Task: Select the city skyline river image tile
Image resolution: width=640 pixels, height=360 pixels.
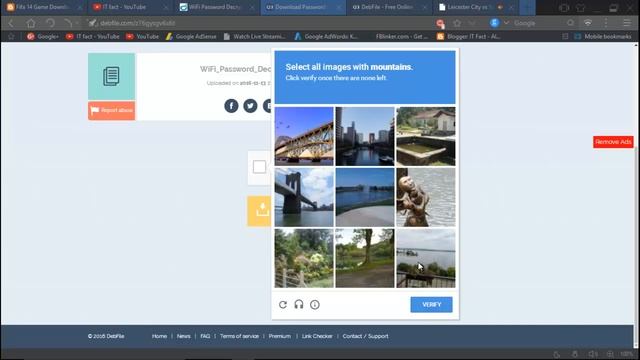Action: coord(365,136)
